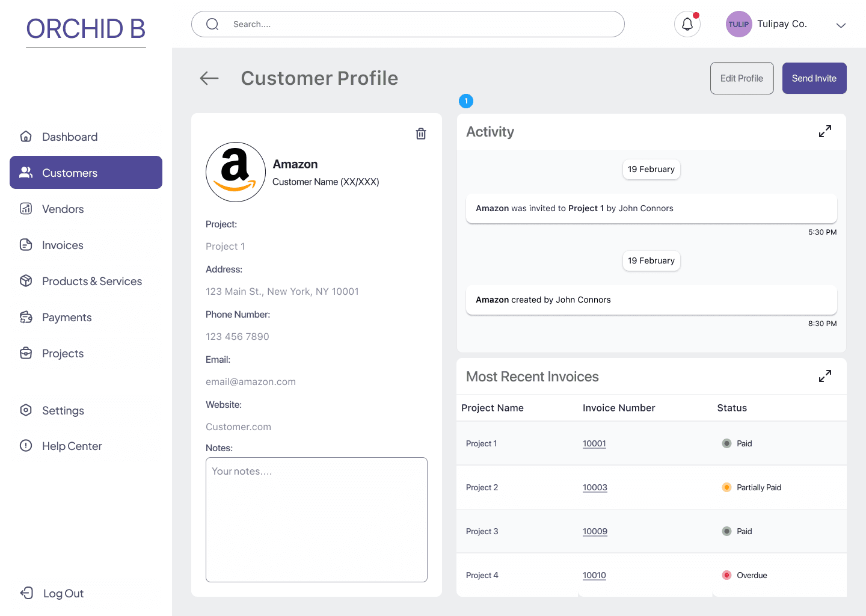This screenshot has height=616, width=866.
Task: Click the Invoices document icon
Action: click(x=26, y=245)
